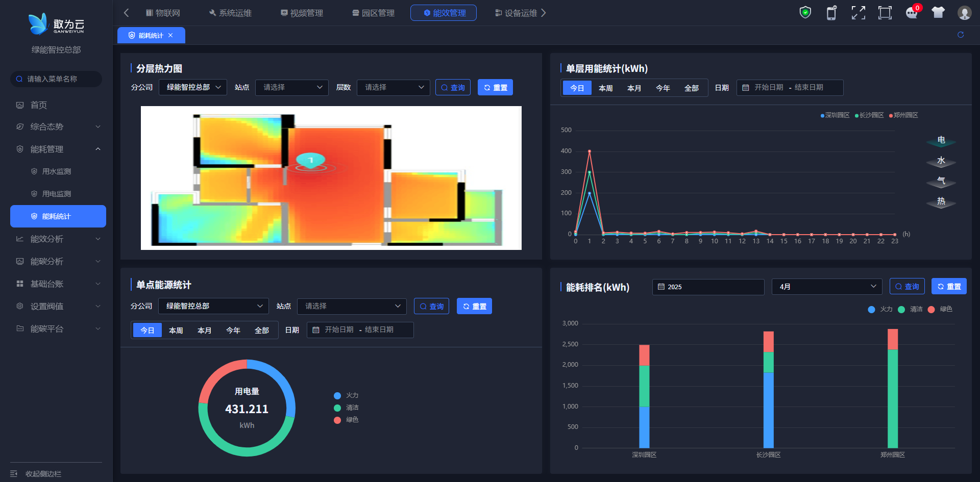Screen dimensions: 980x482
Task: Click 重置 button in 单点能源统计 panel
Action: pos(474,306)
